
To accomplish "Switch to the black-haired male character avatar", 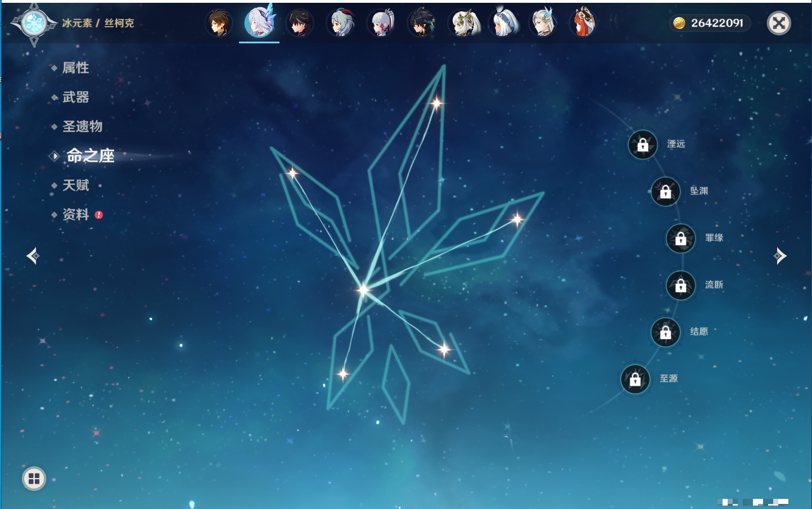I will coord(300,23).
